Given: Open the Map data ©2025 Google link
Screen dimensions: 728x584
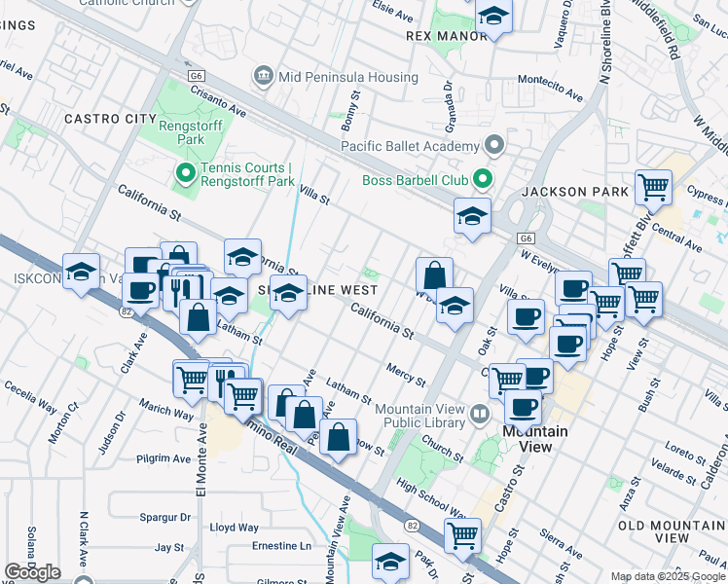Looking at the screenshot, I should tap(668, 577).
